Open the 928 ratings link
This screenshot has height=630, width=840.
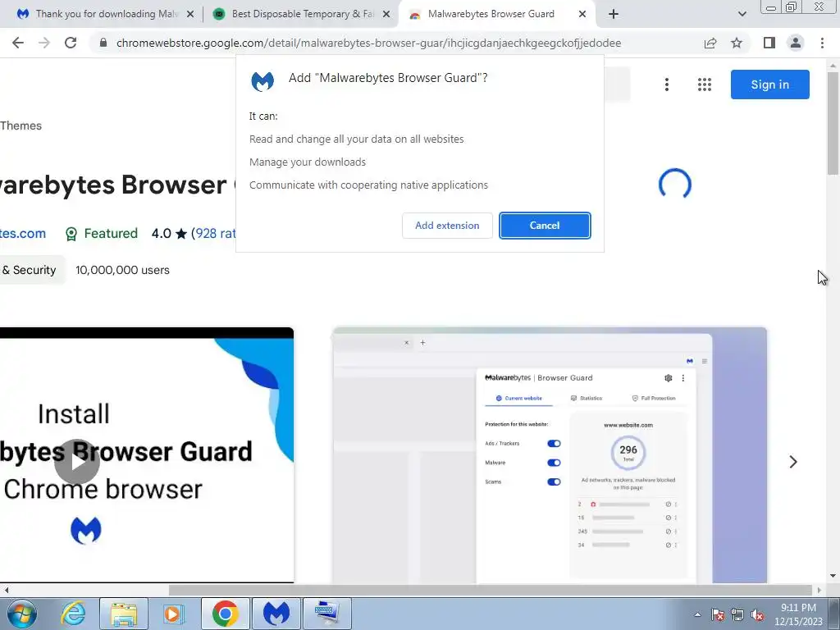(x=214, y=234)
